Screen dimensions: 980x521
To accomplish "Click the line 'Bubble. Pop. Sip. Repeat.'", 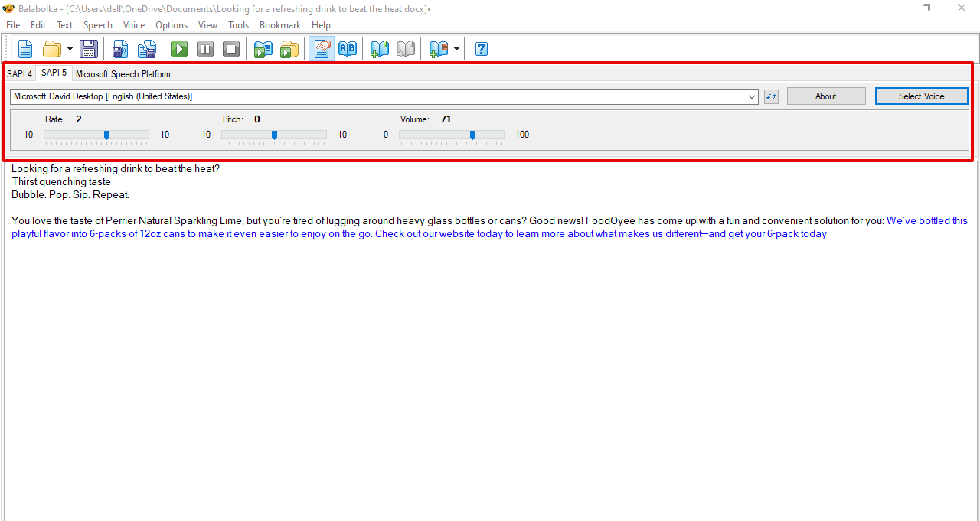I will click(x=70, y=195).
